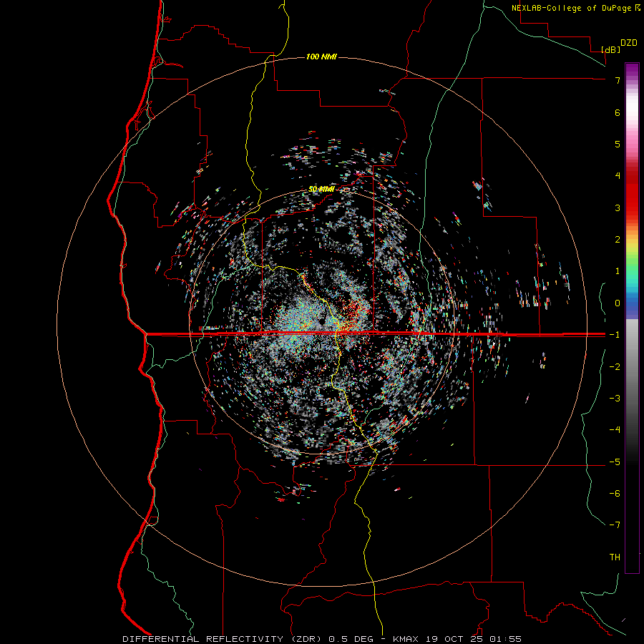Viewport: 644px width, 644px height.
Task: Click the -1 value on the color scale
Action: [x=615, y=335]
